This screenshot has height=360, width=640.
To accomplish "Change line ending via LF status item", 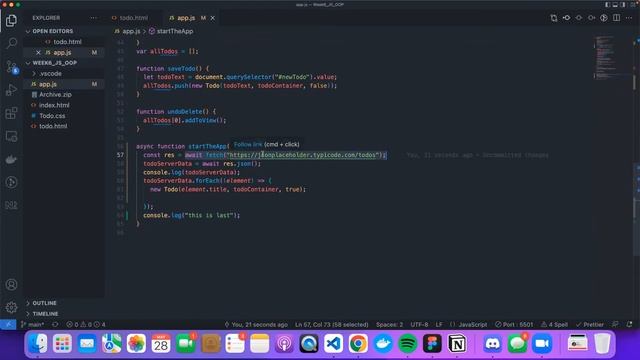I will [x=439, y=324].
